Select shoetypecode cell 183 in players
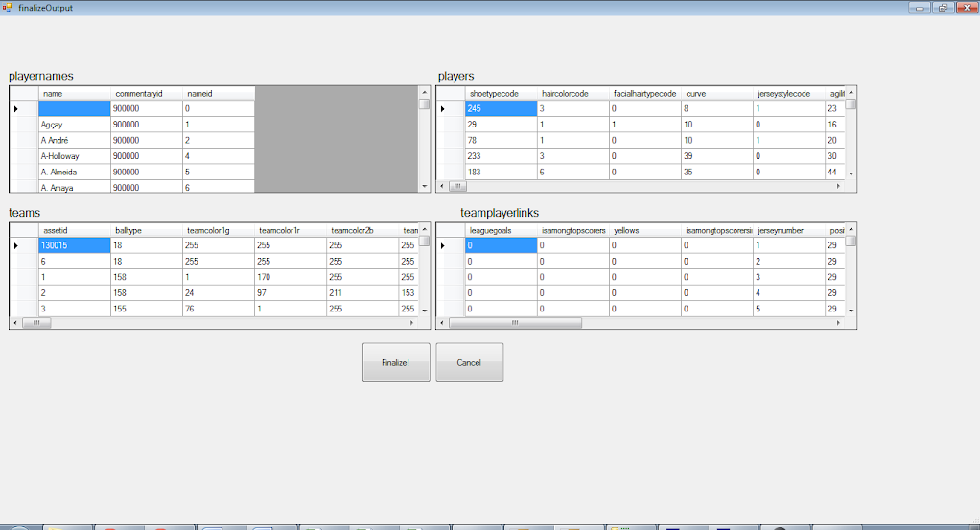The image size is (980, 530). (502, 172)
